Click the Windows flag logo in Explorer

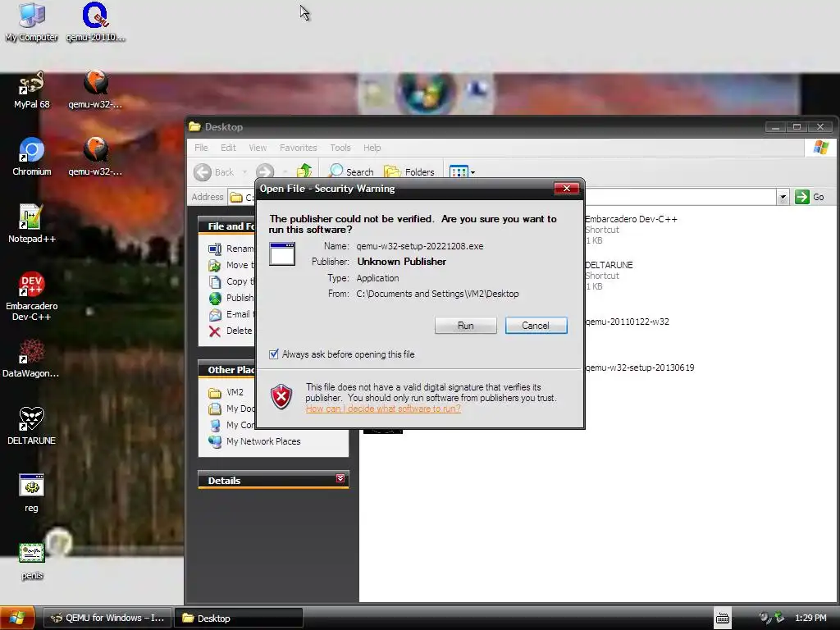pos(820,148)
